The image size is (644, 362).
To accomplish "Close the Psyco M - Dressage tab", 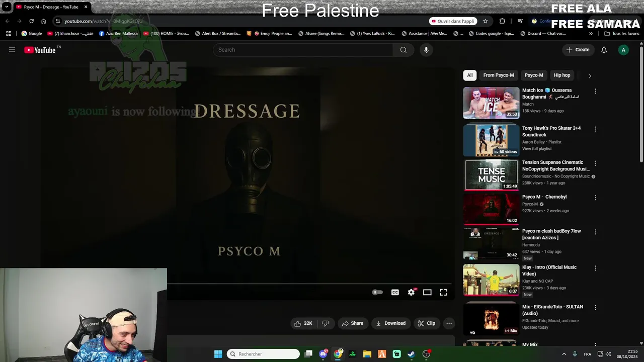I will [86, 7].
